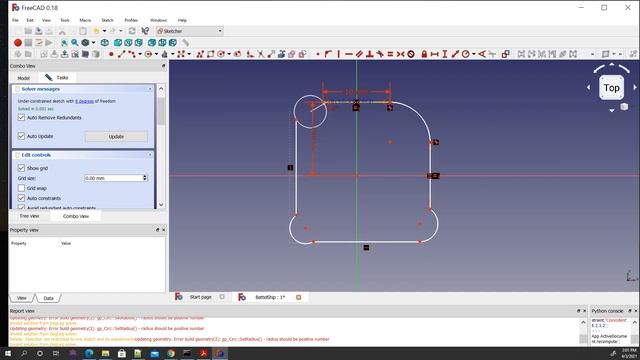Apply equal constraint
Image resolution: width=640 pixels, height=360 pixels.
pyautogui.click(x=390, y=54)
